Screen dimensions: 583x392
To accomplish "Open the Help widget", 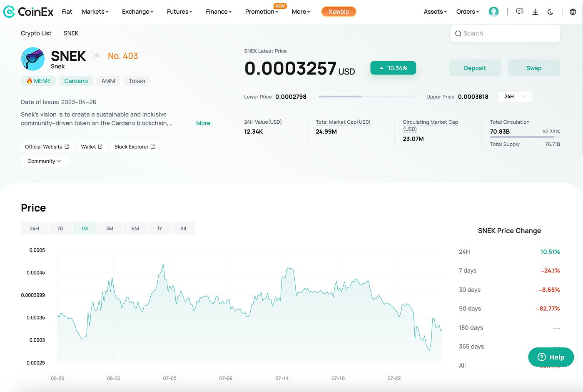I will [x=551, y=357].
